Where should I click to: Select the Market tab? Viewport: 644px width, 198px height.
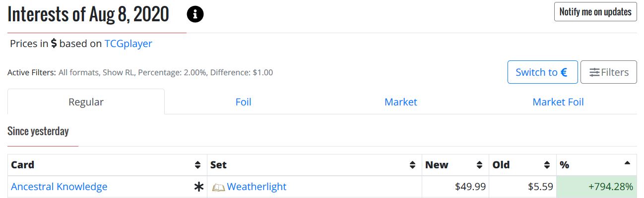pyautogui.click(x=400, y=102)
